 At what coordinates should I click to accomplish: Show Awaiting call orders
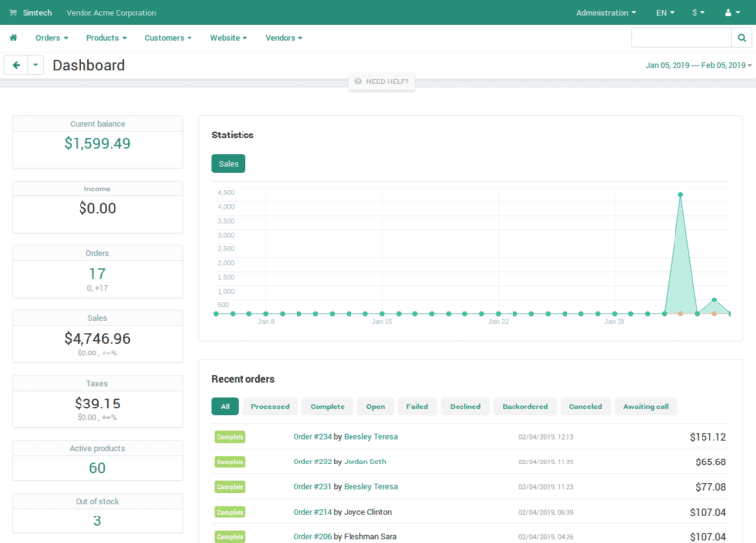(646, 407)
